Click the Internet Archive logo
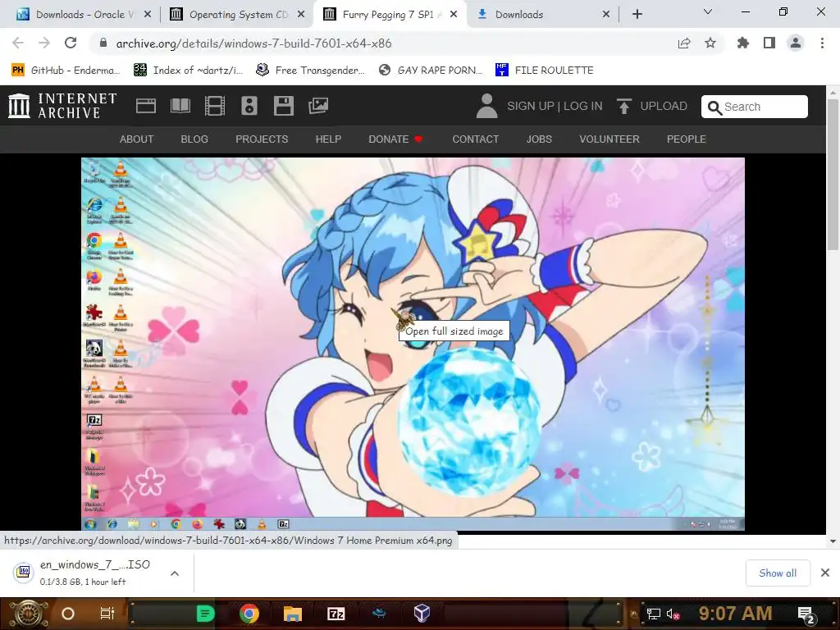The height and width of the screenshot is (630, 840). (x=62, y=106)
